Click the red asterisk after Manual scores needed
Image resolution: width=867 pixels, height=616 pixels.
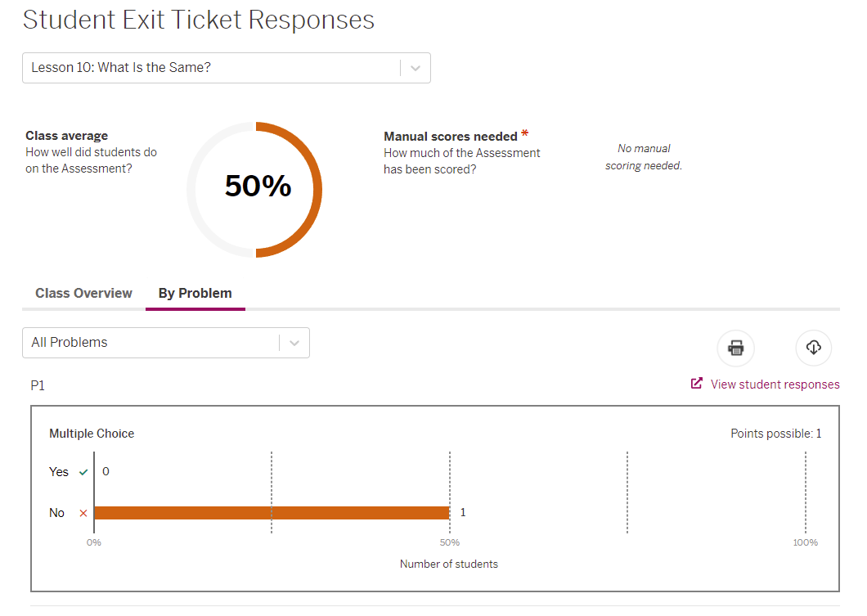525,134
